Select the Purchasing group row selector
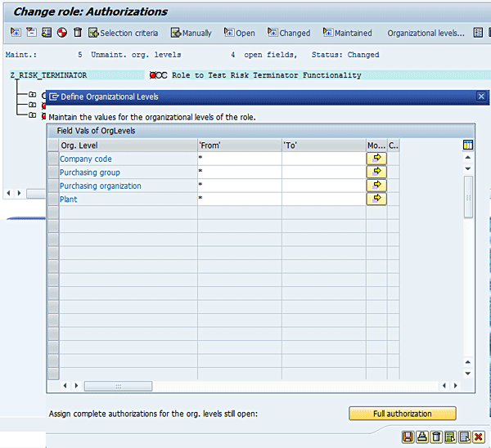Screen dimensions: 491x448 (x=53, y=172)
